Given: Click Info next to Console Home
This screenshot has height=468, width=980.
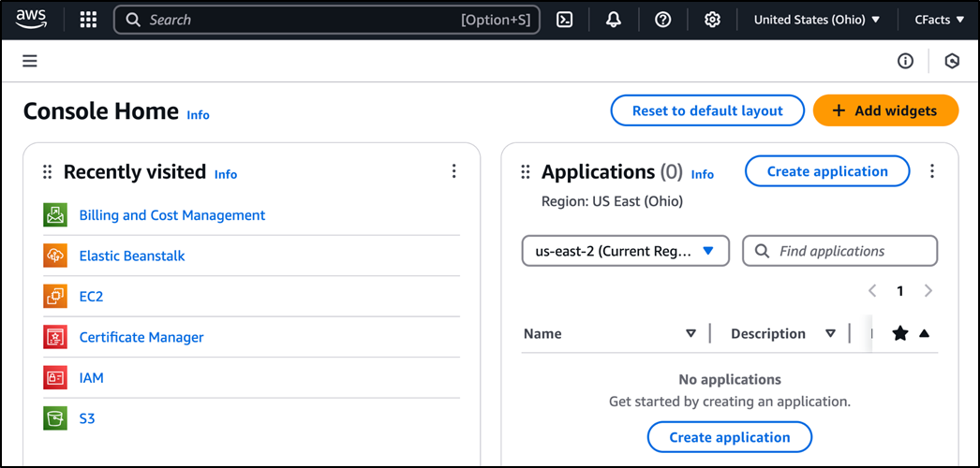Looking at the screenshot, I should (x=198, y=115).
